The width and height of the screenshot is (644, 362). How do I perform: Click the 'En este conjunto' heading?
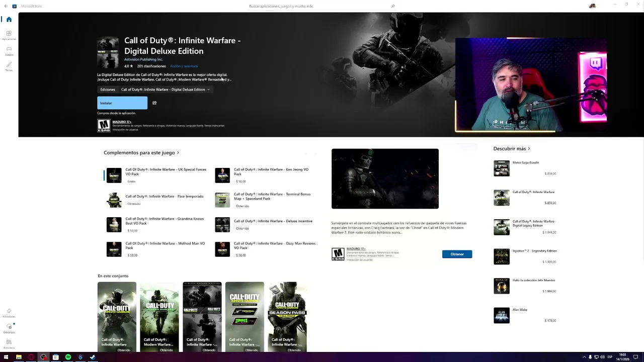click(x=113, y=276)
